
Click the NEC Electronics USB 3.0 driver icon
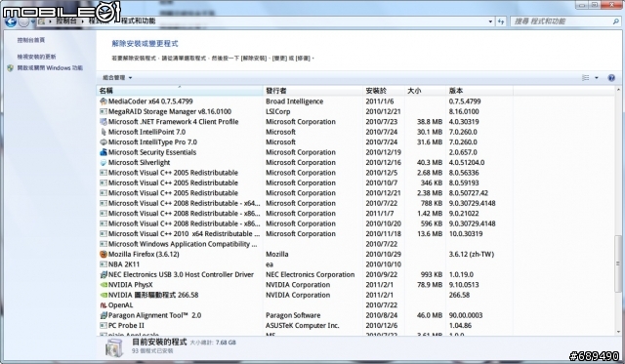click(x=104, y=274)
